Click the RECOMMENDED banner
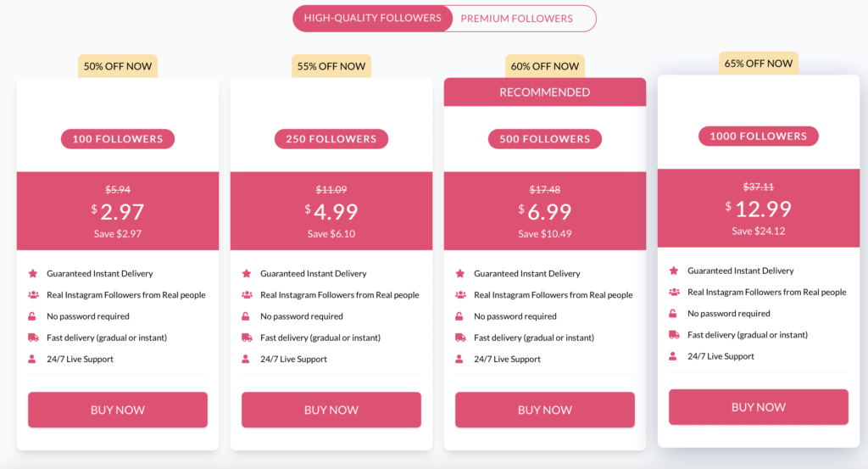 [x=545, y=92]
